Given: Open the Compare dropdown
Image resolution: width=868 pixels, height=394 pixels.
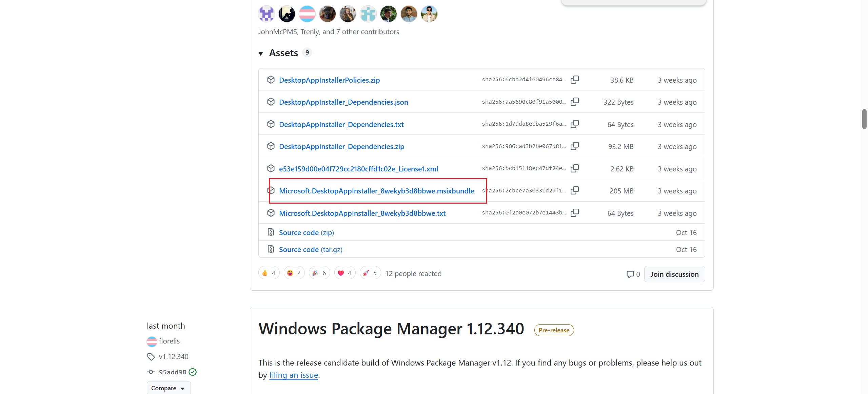Looking at the screenshot, I should click(x=168, y=388).
